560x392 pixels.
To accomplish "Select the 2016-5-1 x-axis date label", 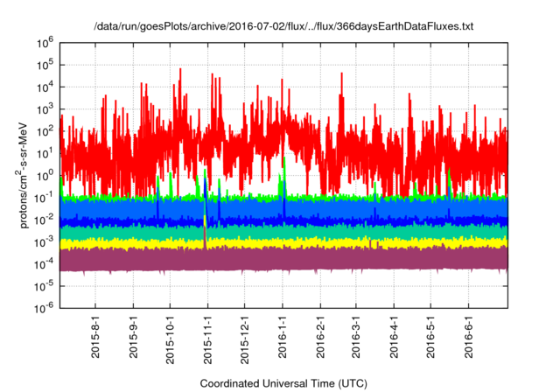I will [x=430, y=337].
